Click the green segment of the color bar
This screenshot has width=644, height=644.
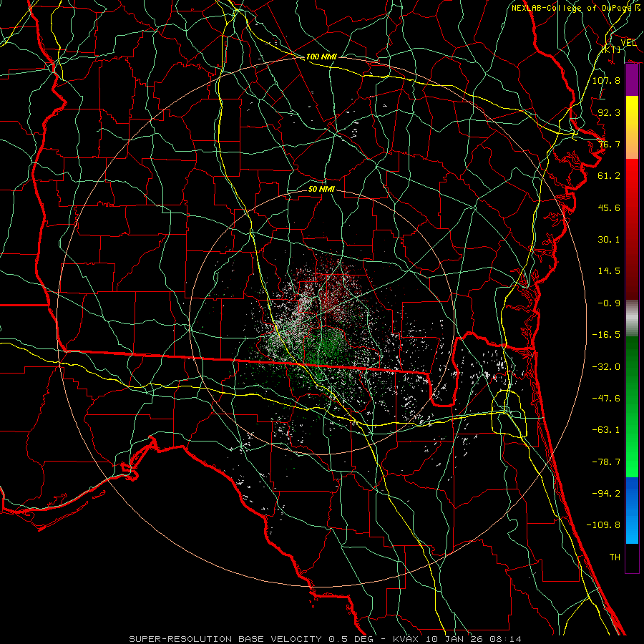632,406
